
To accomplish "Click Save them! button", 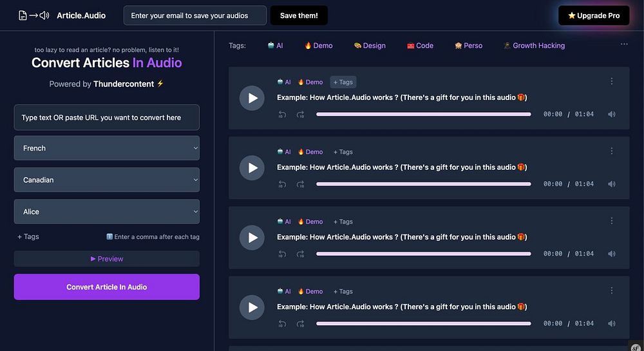I will click(x=299, y=15).
